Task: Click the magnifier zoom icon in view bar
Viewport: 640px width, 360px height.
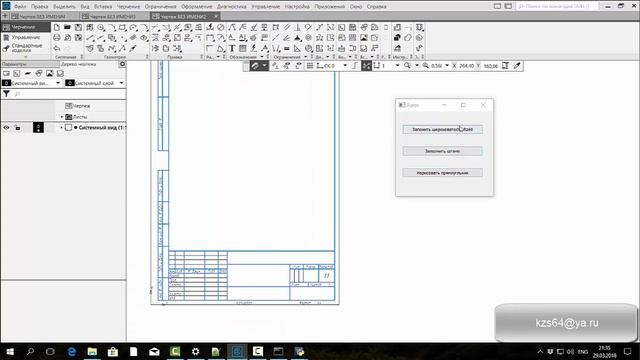Action: [x=407, y=66]
